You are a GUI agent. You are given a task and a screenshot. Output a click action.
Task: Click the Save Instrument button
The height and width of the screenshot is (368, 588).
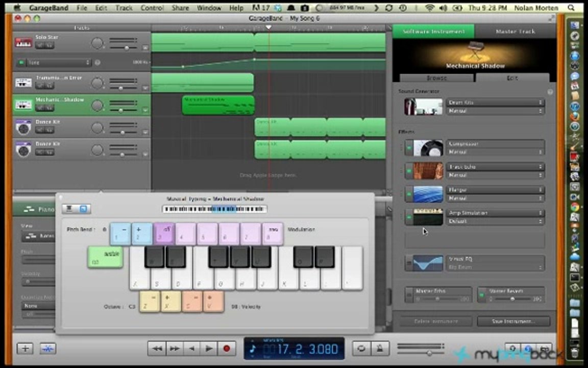[x=513, y=321]
